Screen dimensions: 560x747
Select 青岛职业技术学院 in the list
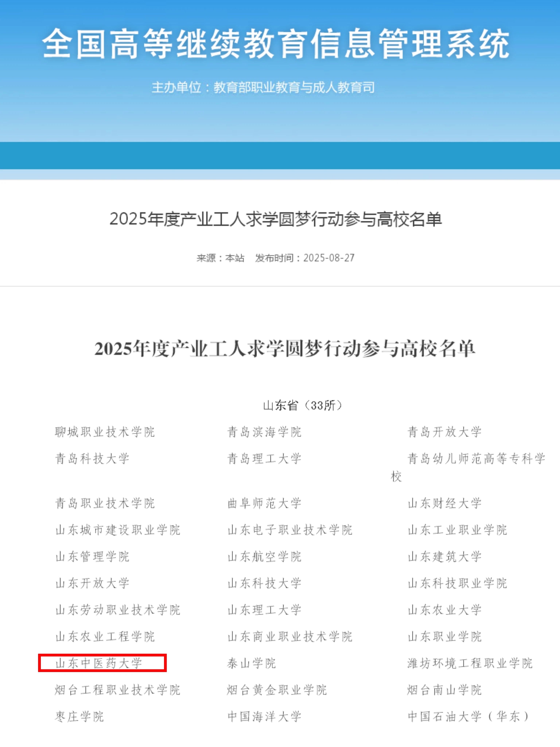pyautogui.click(x=105, y=503)
